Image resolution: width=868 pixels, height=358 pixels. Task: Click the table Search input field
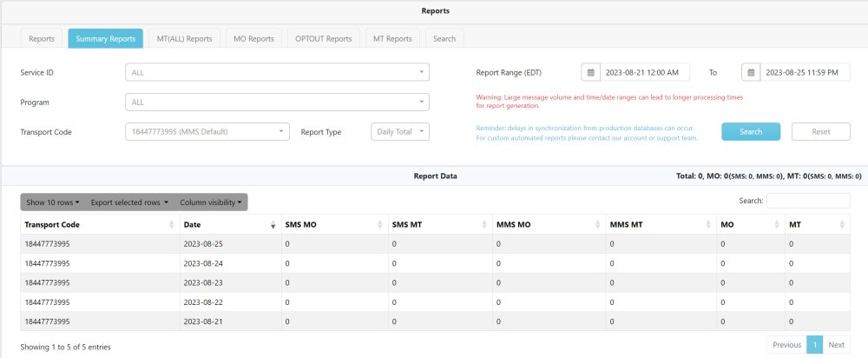click(x=808, y=202)
